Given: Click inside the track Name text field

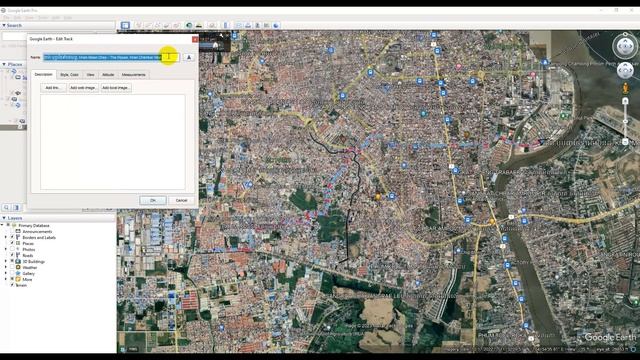Looking at the screenshot, I should click(x=111, y=58).
